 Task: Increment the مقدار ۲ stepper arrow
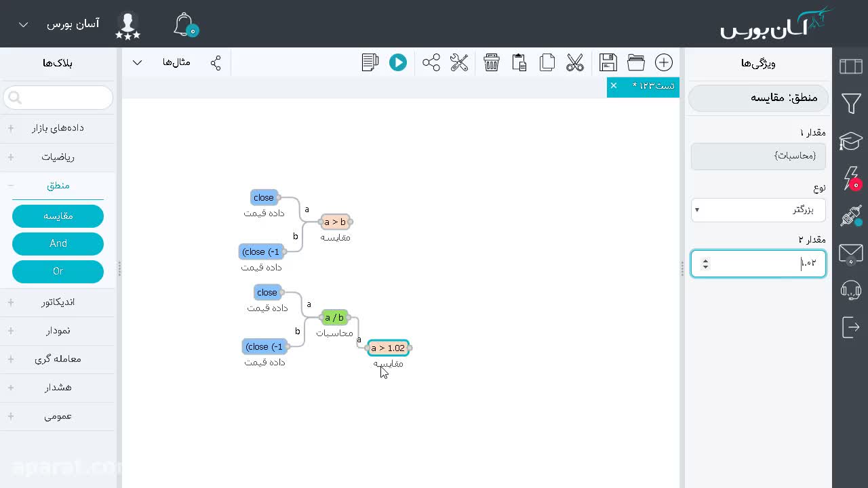click(x=705, y=260)
